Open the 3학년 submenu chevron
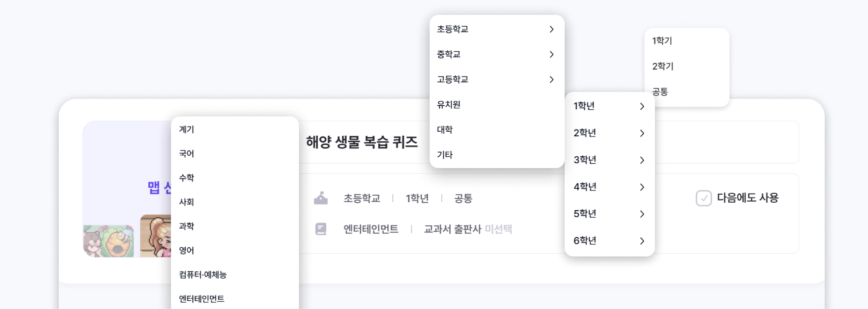Screen dimensions: 868x309 (642, 160)
